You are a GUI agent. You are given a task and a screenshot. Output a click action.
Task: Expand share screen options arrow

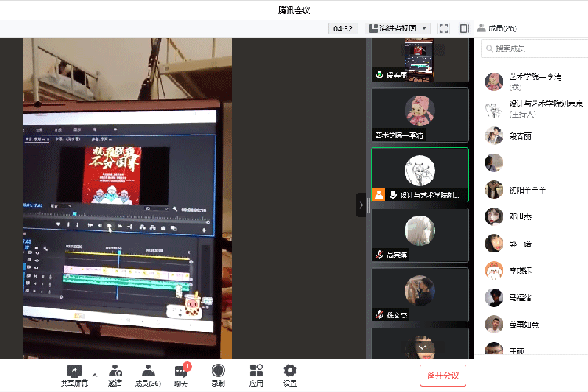click(x=95, y=375)
